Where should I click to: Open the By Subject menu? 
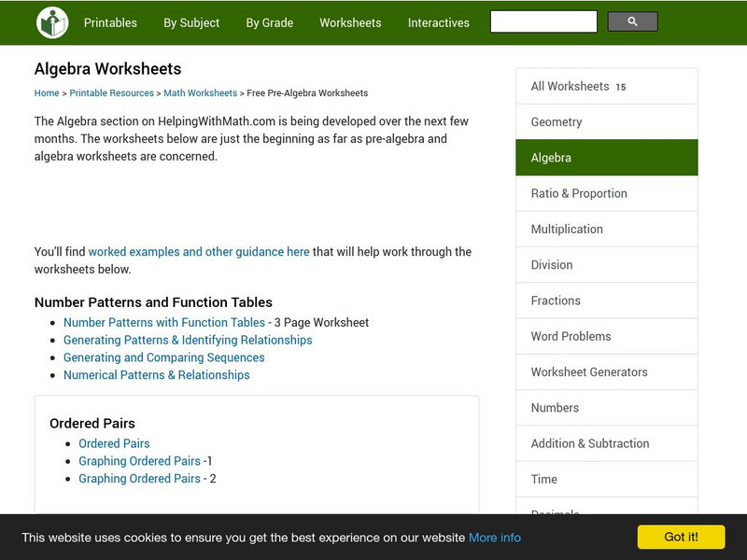(x=191, y=22)
